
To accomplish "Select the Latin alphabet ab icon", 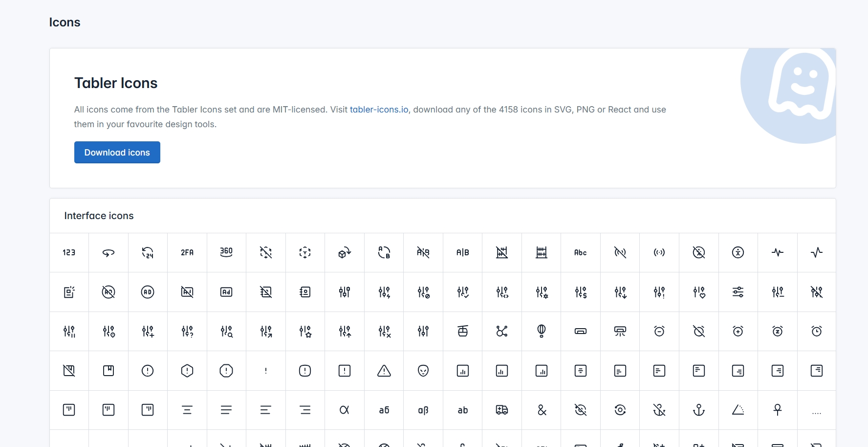I will [x=462, y=410].
